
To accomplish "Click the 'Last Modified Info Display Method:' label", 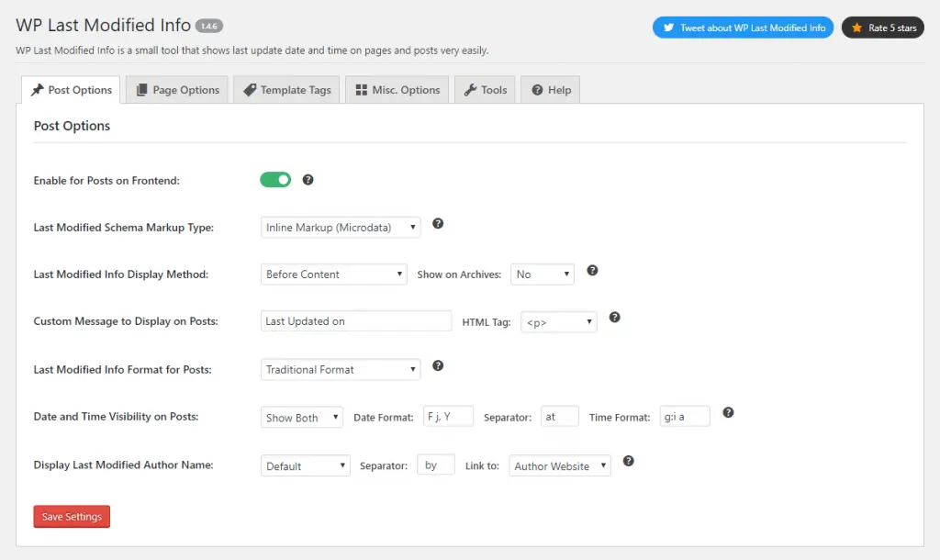I will tap(121, 274).
